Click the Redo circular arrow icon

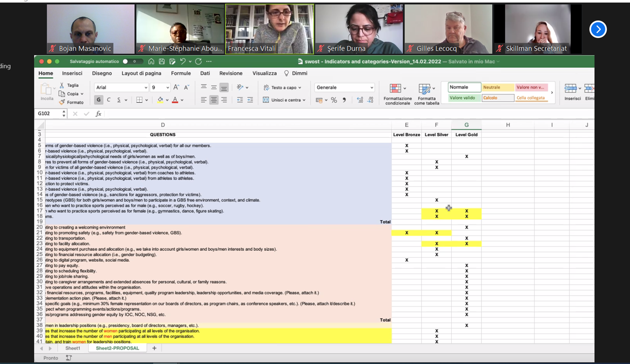pyautogui.click(x=198, y=61)
